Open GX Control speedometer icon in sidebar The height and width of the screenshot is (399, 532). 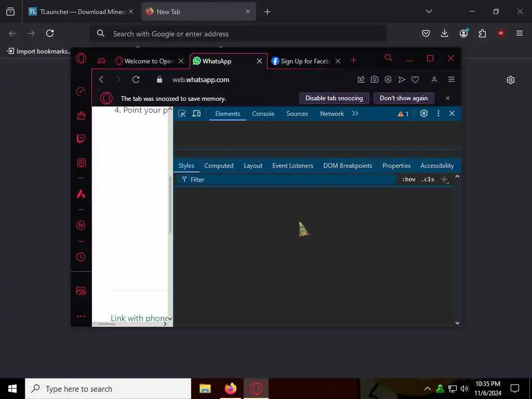click(x=81, y=91)
